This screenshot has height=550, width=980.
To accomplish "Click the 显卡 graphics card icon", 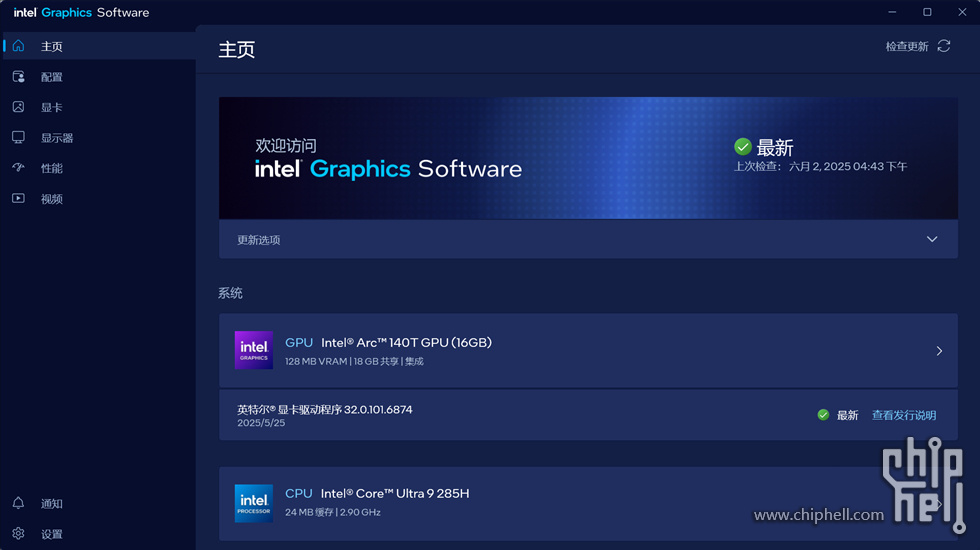I will (x=18, y=107).
